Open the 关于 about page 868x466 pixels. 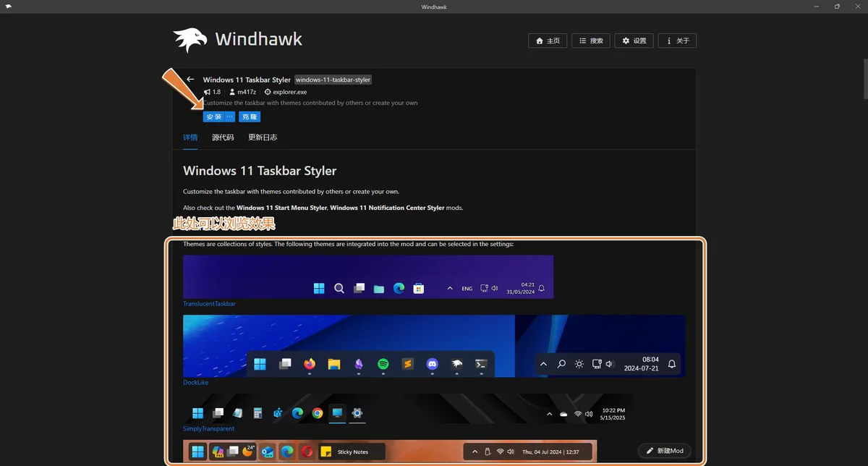coord(678,41)
